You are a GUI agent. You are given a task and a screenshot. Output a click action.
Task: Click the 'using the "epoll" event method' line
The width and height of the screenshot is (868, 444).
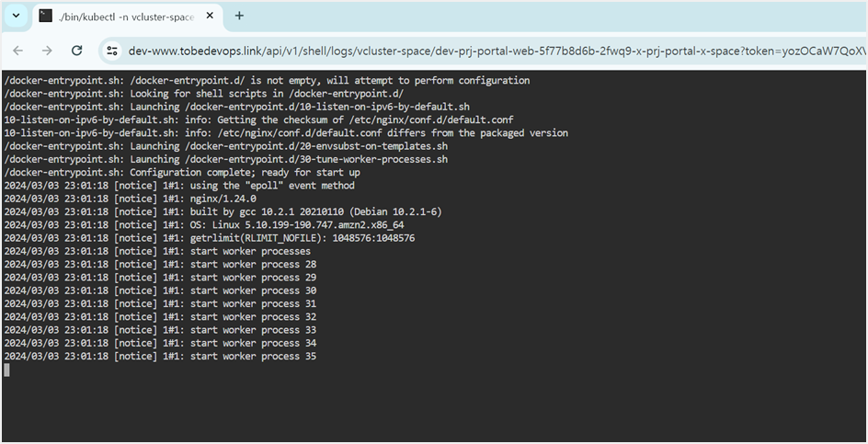click(179, 186)
